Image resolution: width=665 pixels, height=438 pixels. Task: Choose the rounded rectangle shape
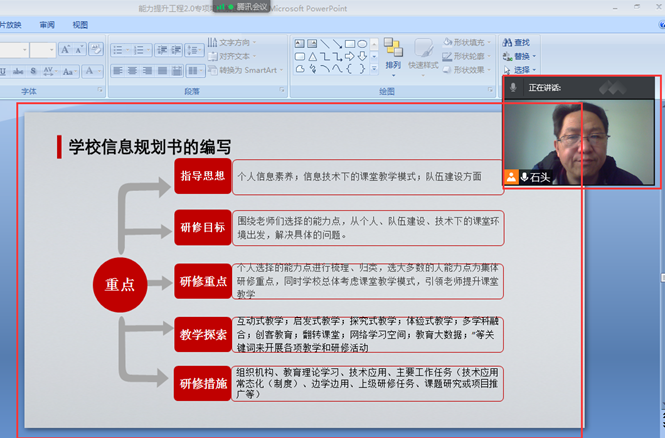(x=300, y=56)
